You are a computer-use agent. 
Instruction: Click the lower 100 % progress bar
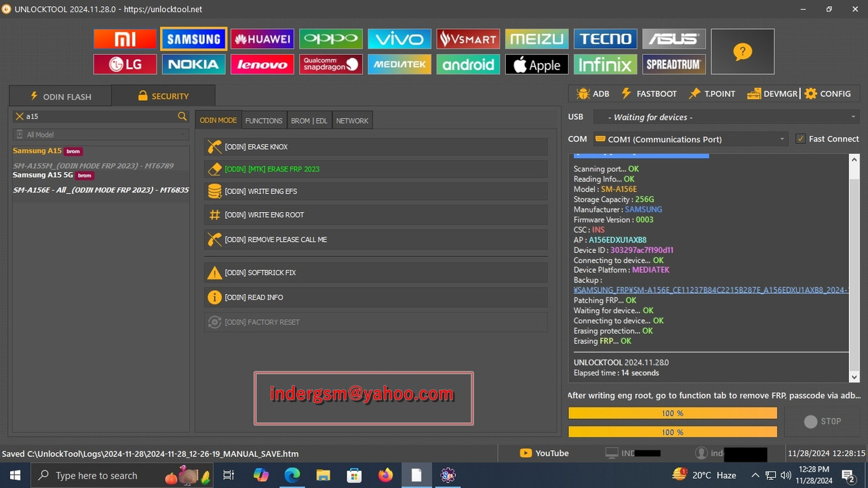pyautogui.click(x=672, y=432)
